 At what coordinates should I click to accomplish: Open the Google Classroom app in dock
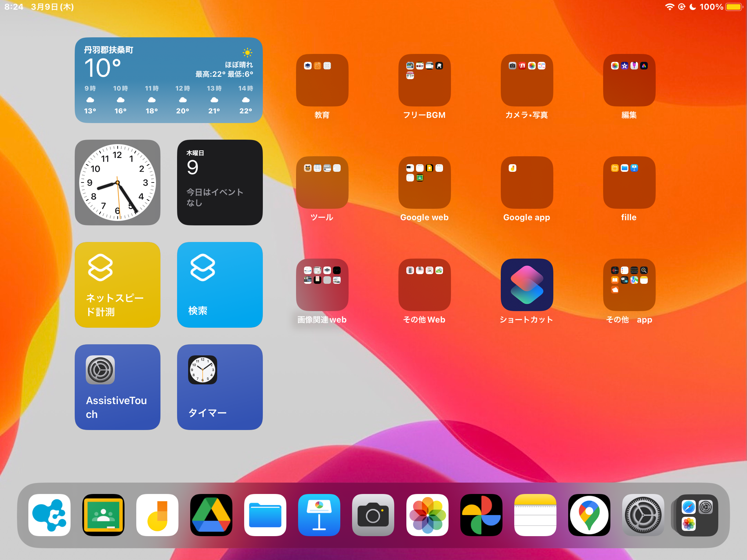tap(103, 515)
